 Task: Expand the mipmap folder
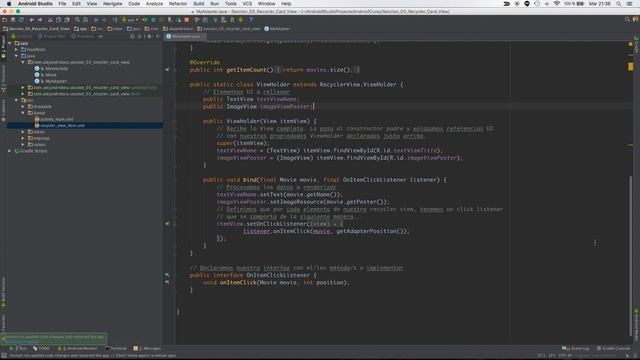(23, 138)
